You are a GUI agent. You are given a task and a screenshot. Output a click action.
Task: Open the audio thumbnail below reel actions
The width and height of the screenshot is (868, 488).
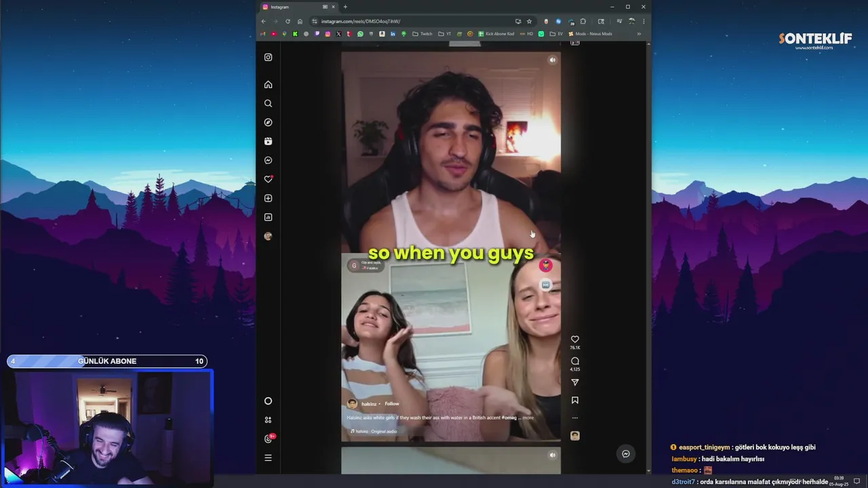click(x=574, y=436)
